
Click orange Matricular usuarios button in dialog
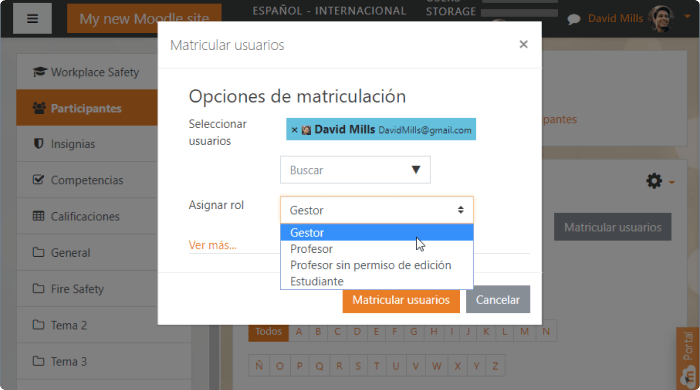pyautogui.click(x=401, y=299)
